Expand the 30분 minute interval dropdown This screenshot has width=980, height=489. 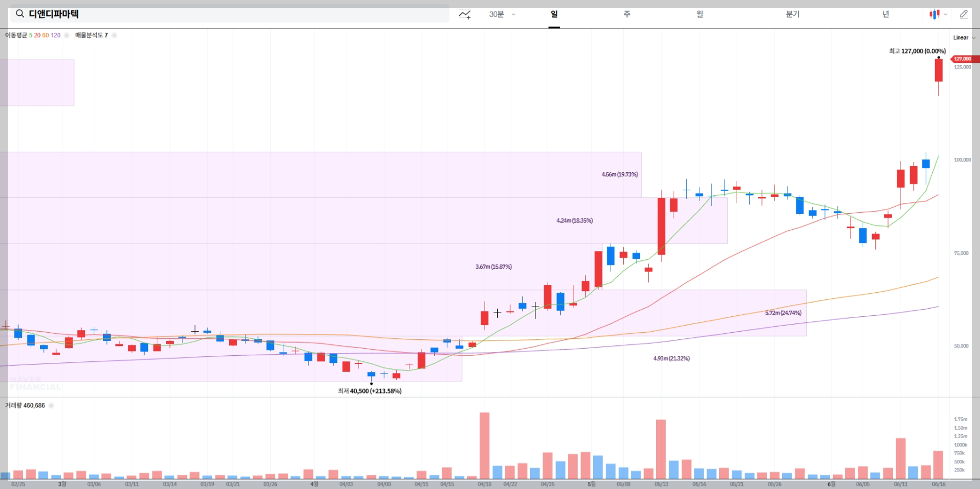pyautogui.click(x=502, y=14)
